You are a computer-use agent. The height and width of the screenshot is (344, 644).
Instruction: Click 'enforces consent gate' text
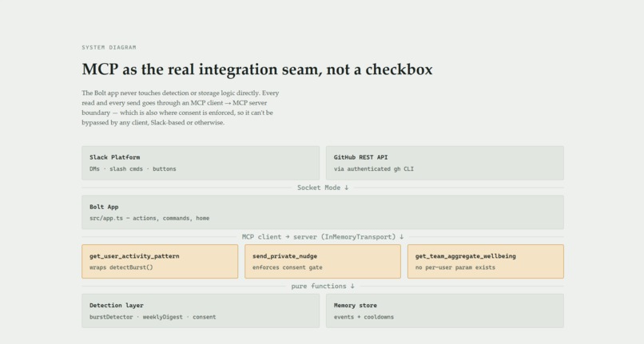[288, 267]
